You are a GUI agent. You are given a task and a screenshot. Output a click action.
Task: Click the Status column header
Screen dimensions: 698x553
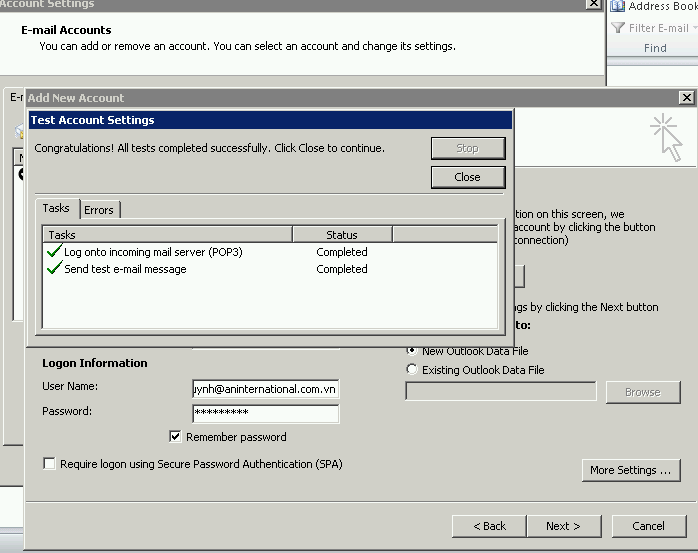[342, 234]
